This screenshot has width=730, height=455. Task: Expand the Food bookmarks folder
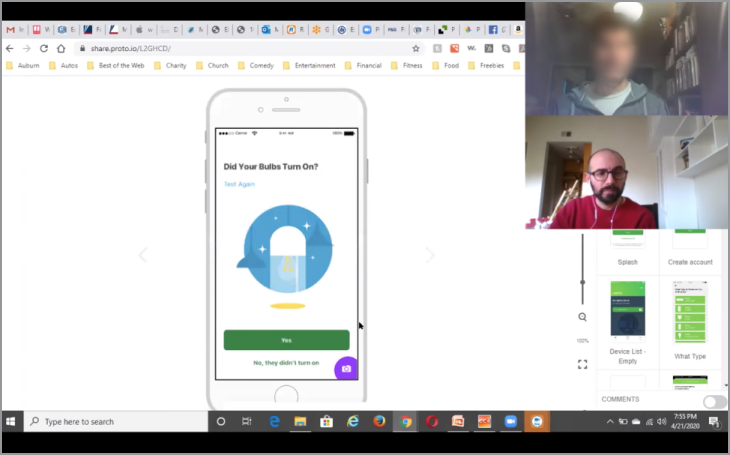446,66
